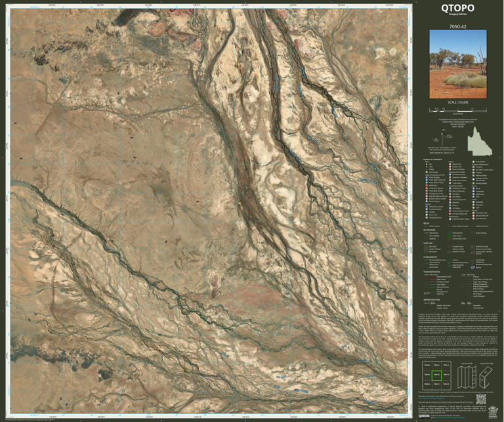Viewport: 504px width, 422px height.
Task: Click the SCALE 1:25,000 label
Action: (x=458, y=102)
